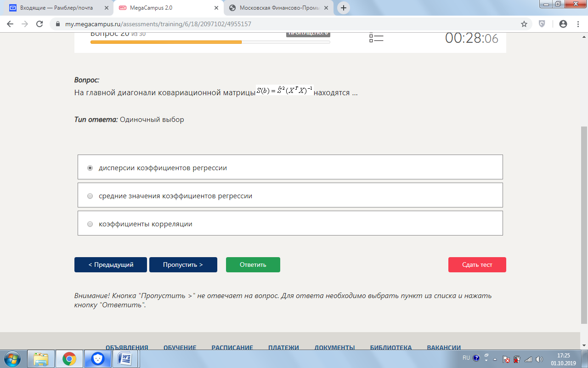Click the address bar URL
The height and width of the screenshot is (368, 588).
click(x=158, y=24)
